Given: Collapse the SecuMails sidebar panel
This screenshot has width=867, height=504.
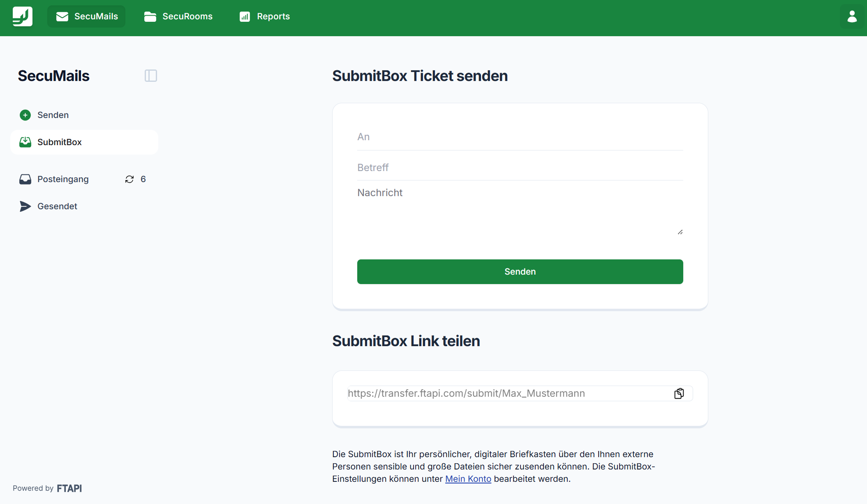Looking at the screenshot, I should tap(151, 76).
